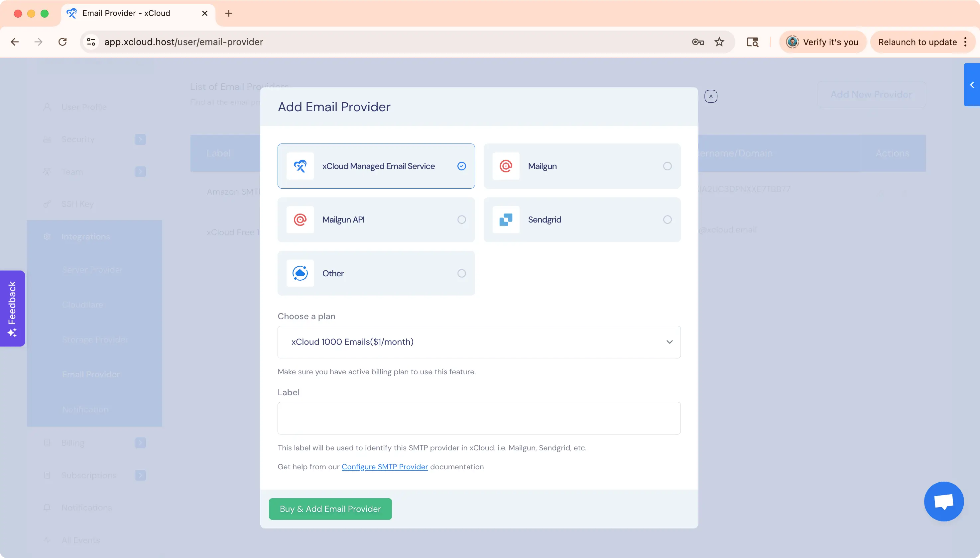Click the Notifications bell icon
Screen dimensions: 980x558
point(47,508)
